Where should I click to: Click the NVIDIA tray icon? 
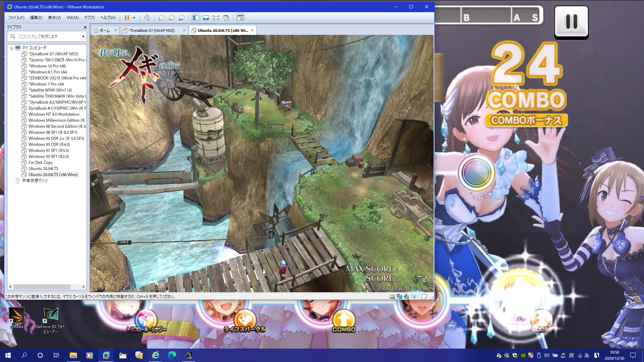click(x=523, y=355)
